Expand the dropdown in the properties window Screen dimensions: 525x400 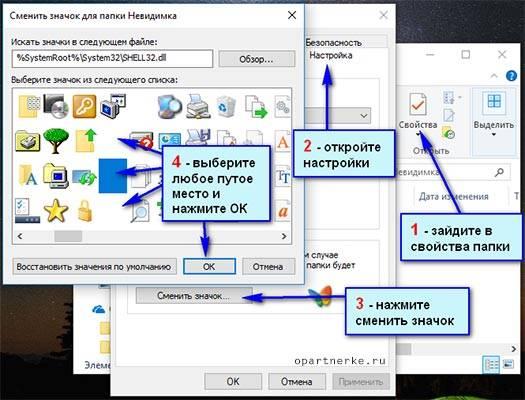(x=364, y=116)
